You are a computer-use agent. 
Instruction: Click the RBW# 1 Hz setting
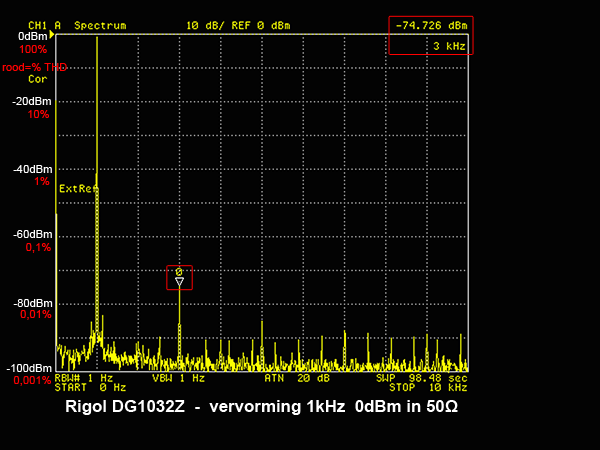84,378
